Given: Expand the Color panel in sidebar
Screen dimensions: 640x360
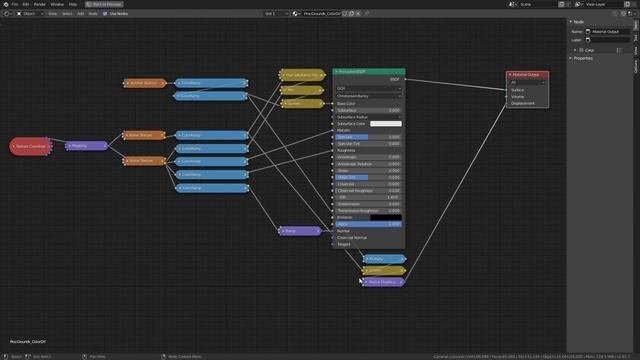Looking at the screenshot, I should [x=575, y=50].
